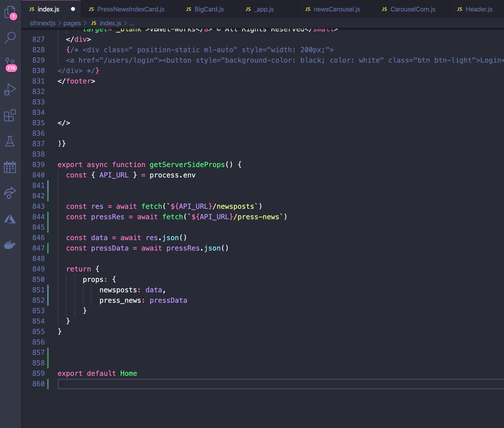
Task: Open the Search panel
Action: [10, 37]
